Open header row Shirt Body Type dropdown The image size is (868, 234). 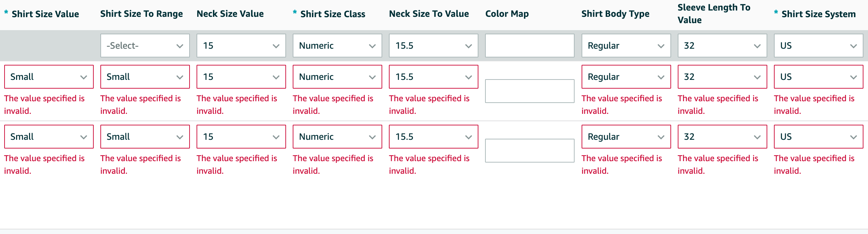[x=626, y=46]
